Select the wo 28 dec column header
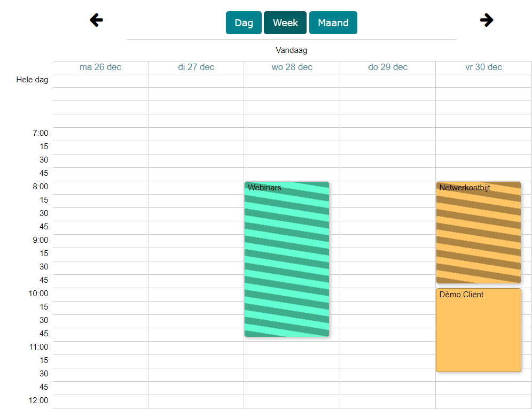 pyautogui.click(x=292, y=67)
